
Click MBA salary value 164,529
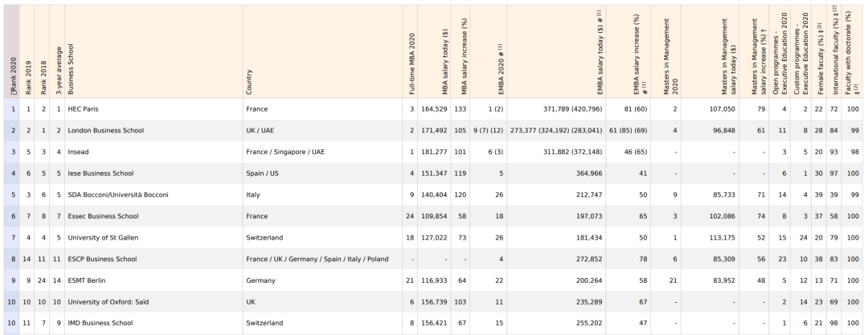coord(435,109)
